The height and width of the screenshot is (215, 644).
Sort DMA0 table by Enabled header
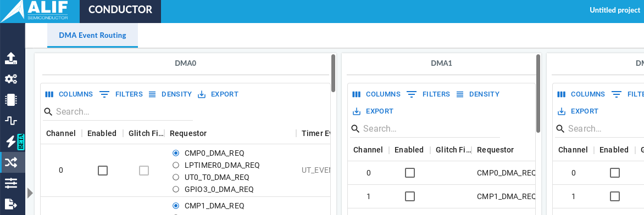(x=102, y=133)
